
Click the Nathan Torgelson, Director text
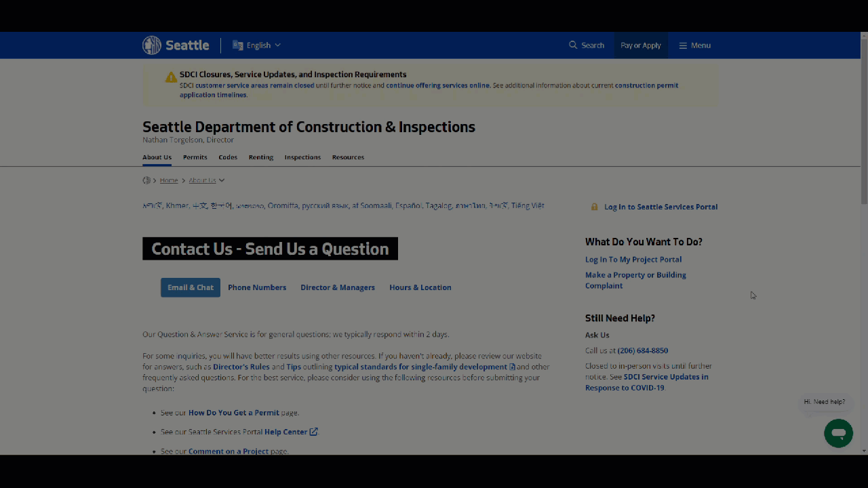click(x=188, y=140)
